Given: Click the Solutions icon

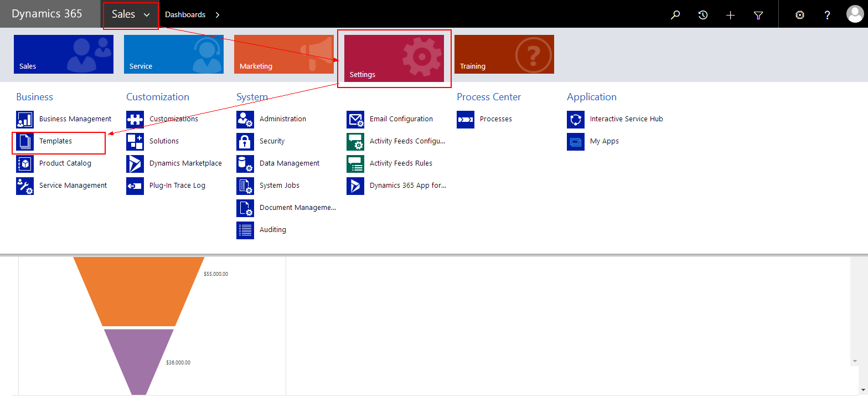Looking at the screenshot, I should click(x=135, y=141).
